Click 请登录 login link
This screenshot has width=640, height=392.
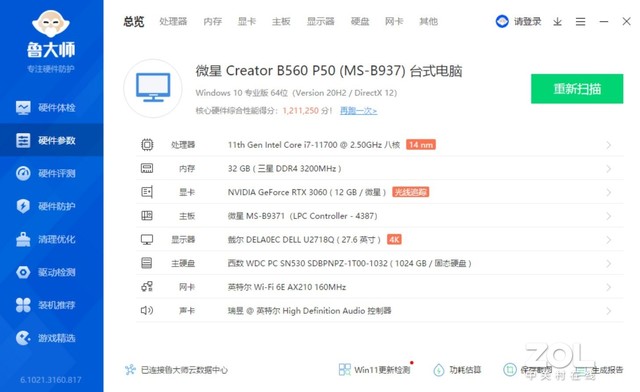527,22
